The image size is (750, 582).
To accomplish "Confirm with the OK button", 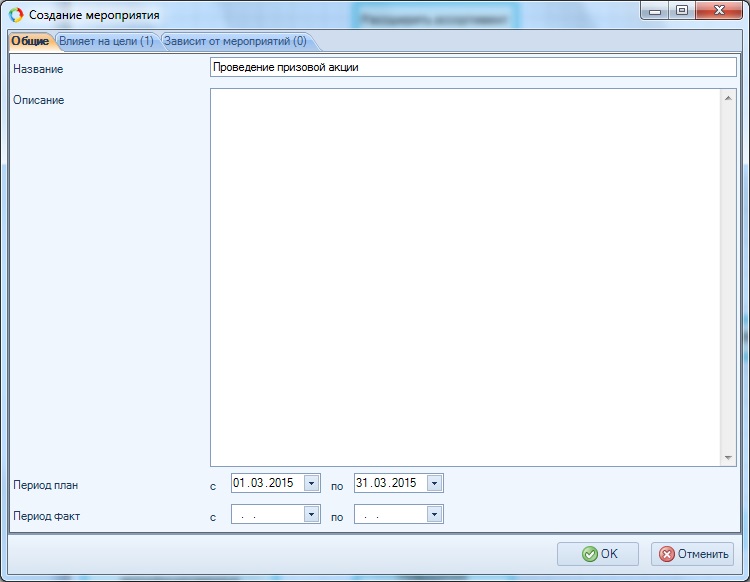I will coord(598,554).
